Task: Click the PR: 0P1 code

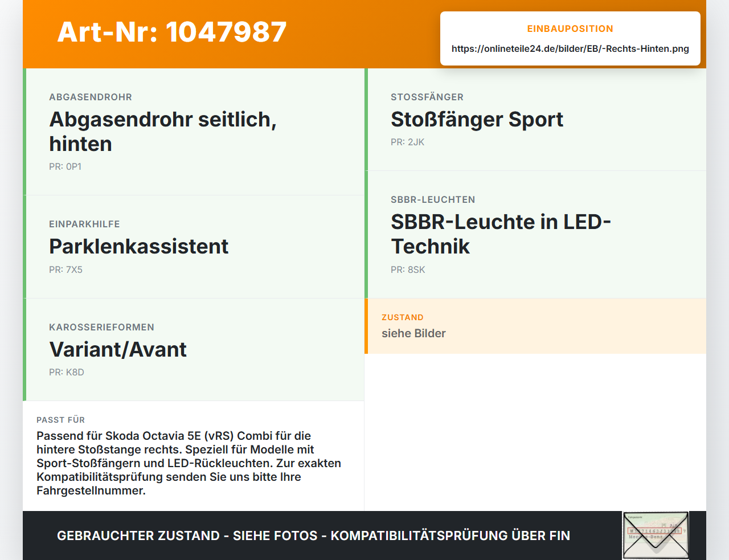Action: (65, 167)
